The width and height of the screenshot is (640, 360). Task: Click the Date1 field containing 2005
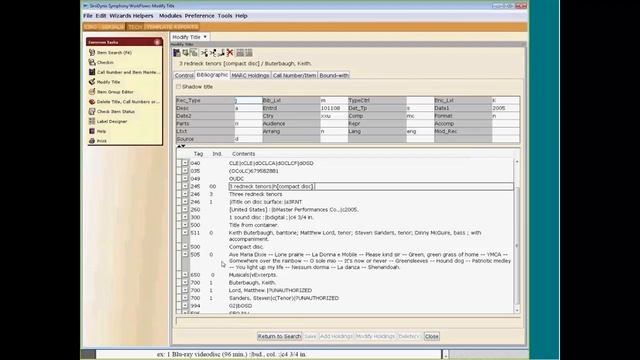(x=505, y=108)
